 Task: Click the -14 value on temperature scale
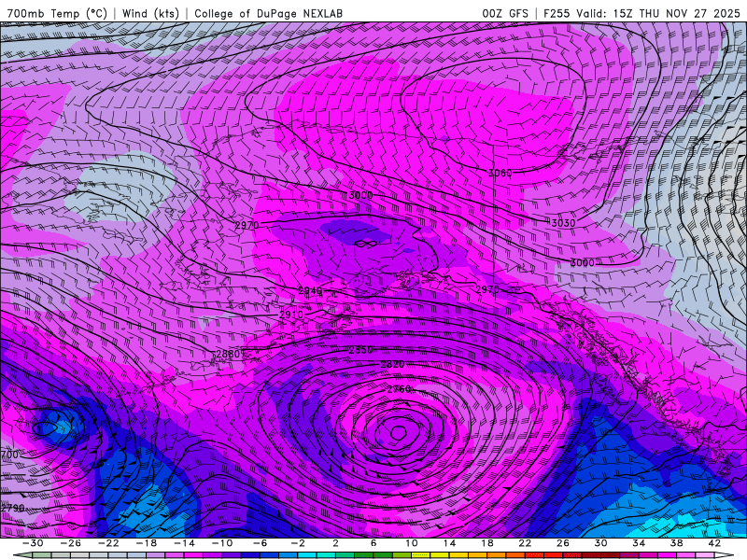[184, 543]
